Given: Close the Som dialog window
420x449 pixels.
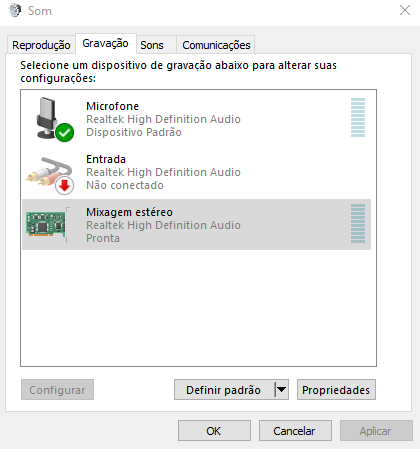Looking at the screenshot, I should (405, 10).
